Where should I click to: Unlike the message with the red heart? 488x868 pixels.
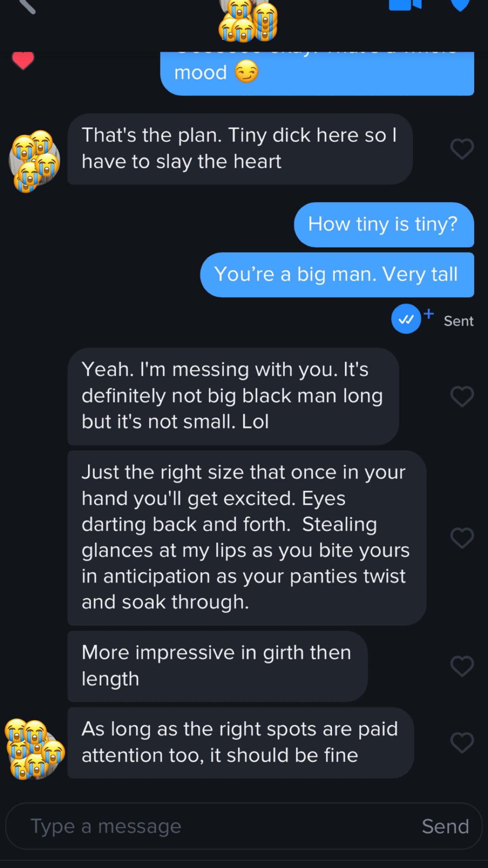click(23, 61)
